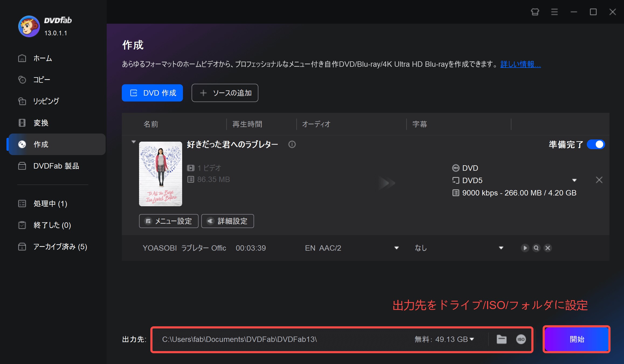Click the 字幕 column header
Image resolution: width=624 pixels, height=364 pixels.
point(420,124)
